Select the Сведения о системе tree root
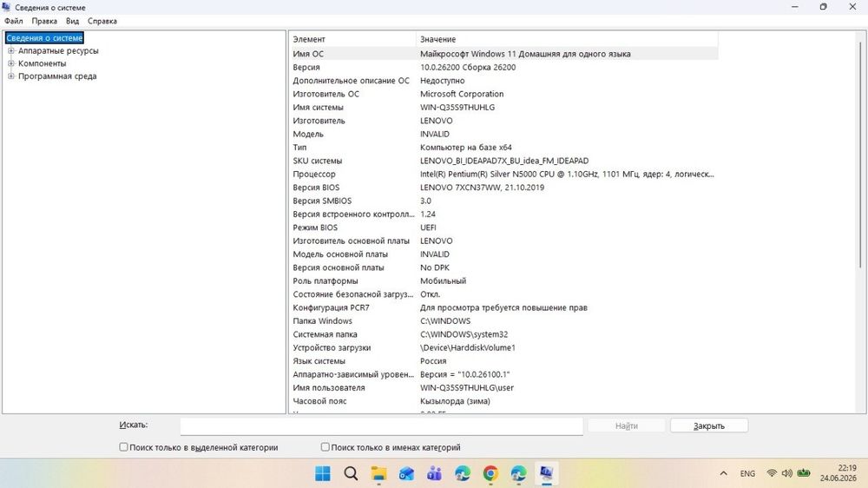This screenshot has height=488, width=868. click(44, 37)
